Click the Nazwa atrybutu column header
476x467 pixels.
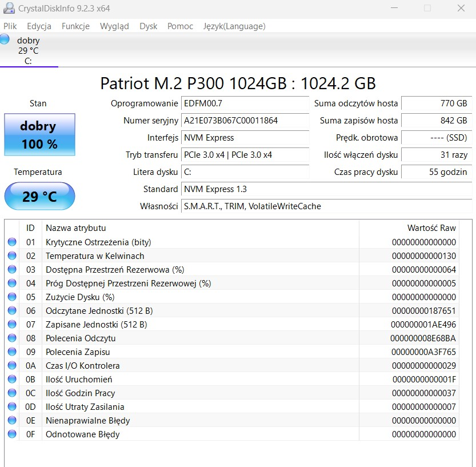pyautogui.click(x=75, y=228)
